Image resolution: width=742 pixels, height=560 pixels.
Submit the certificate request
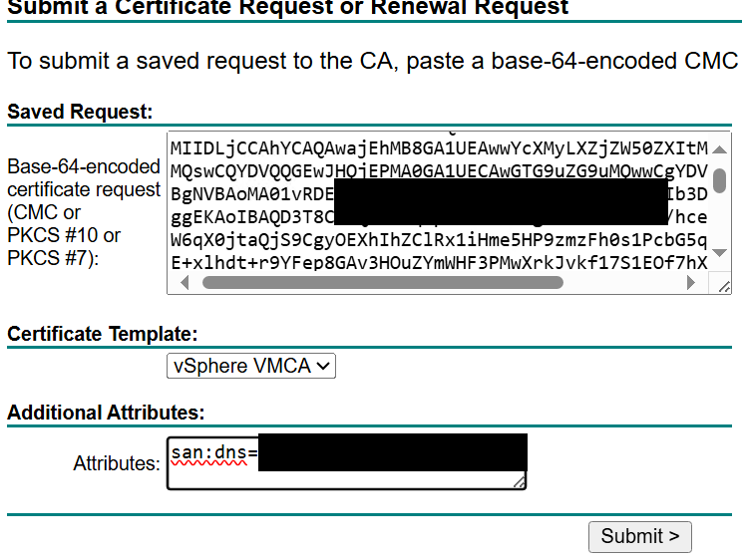(640, 537)
